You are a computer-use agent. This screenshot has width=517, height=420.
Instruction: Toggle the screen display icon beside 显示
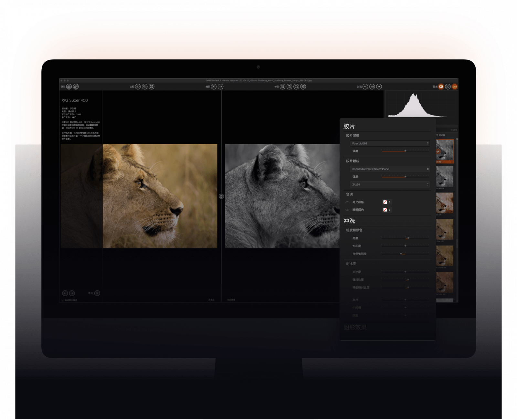[x=441, y=87]
